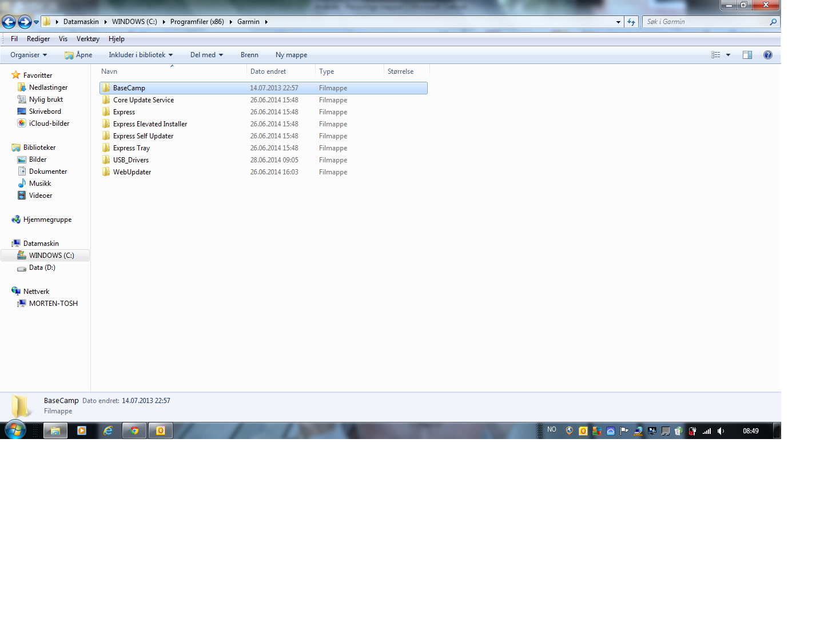Screen dimensions: 840x630
Task: Click Biblioteker in the navigation pane
Action: tap(39, 147)
